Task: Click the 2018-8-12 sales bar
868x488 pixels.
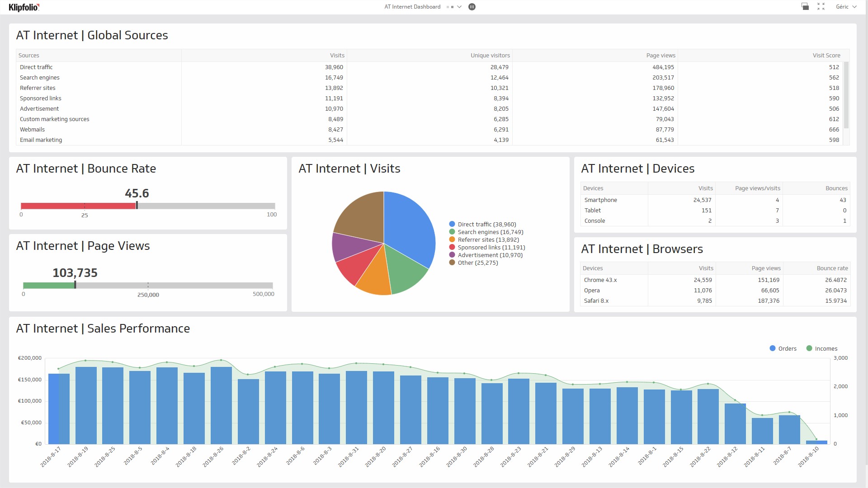Action: pyautogui.click(x=735, y=424)
